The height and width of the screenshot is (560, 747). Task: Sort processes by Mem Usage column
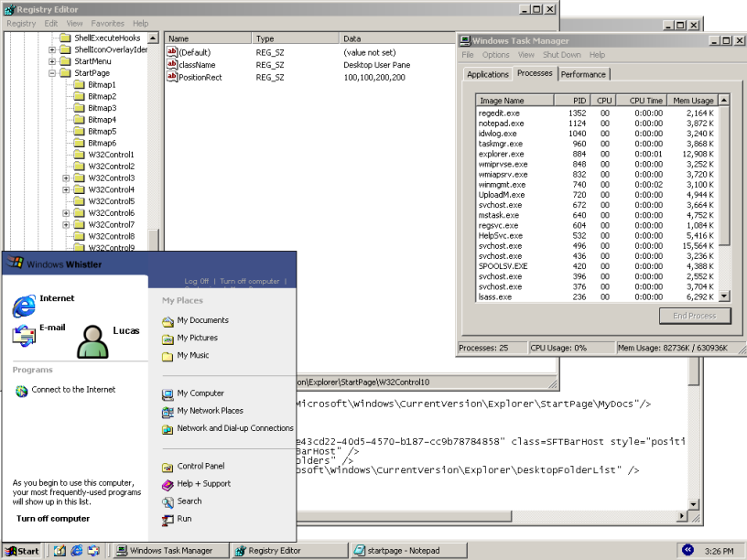pyautogui.click(x=693, y=101)
